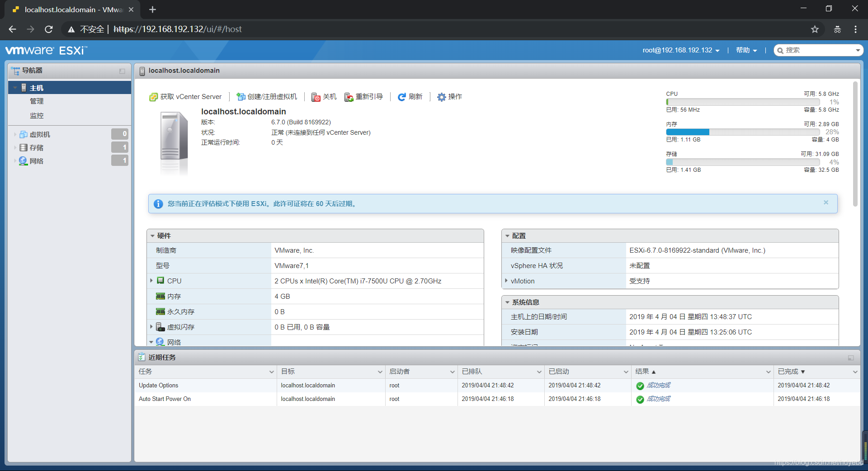The width and height of the screenshot is (868, 471).
Task: Click the Create/Register VM icon
Action: click(241, 97)
